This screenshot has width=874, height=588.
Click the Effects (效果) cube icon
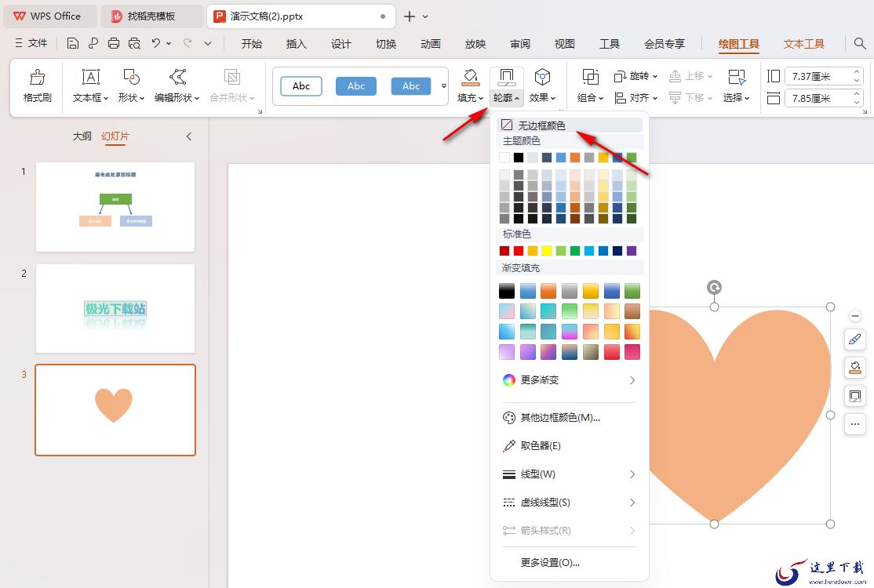click(x=542, y=77)
